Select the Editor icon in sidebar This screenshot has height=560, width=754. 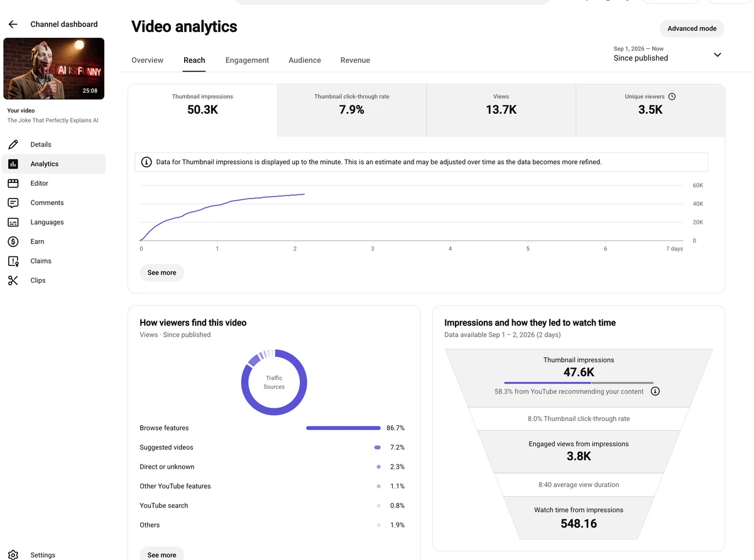pyautogui.click(x=13, y=184)
